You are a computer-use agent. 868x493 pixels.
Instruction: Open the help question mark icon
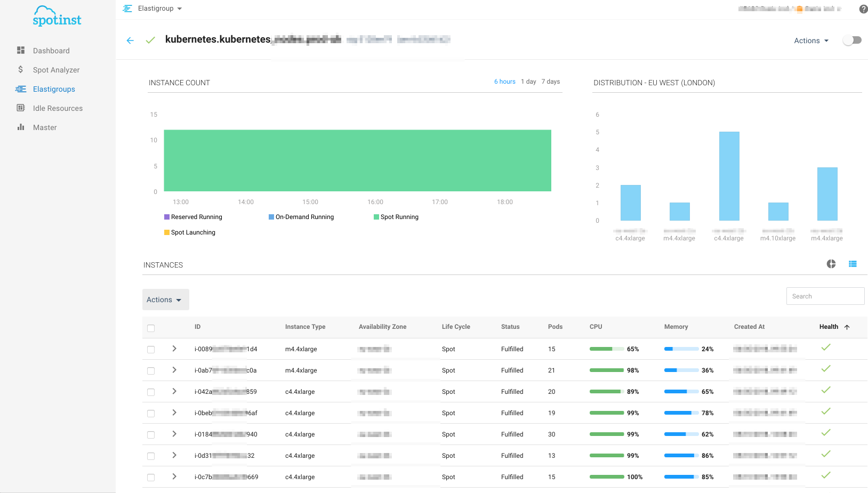[x=863, y=9]
